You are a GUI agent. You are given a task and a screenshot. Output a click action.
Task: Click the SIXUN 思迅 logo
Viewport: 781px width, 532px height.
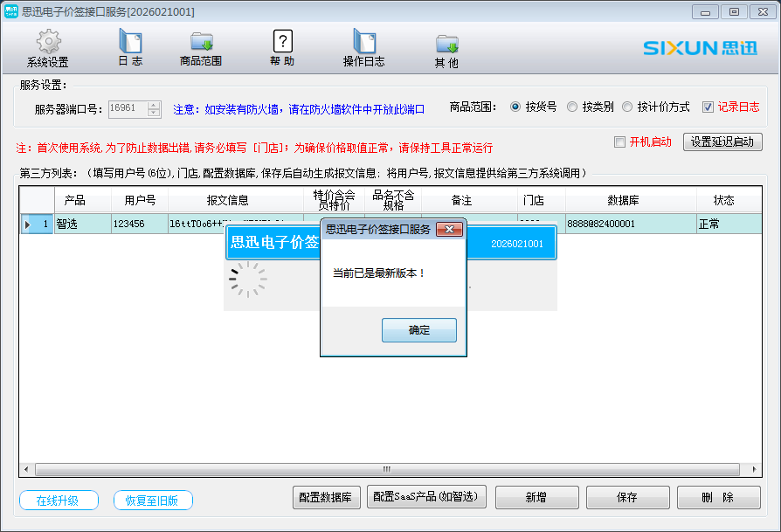pos(701,47)
